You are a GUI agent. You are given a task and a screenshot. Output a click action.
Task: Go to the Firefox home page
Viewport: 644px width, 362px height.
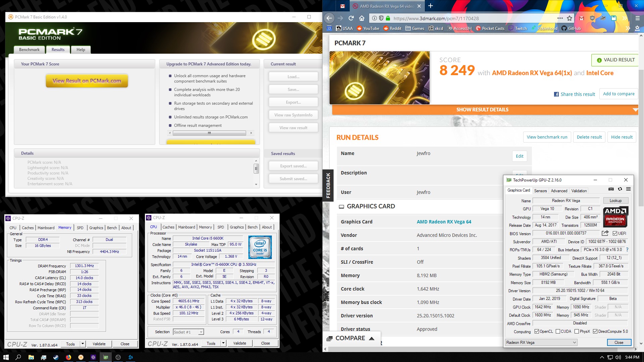(362, 18)
